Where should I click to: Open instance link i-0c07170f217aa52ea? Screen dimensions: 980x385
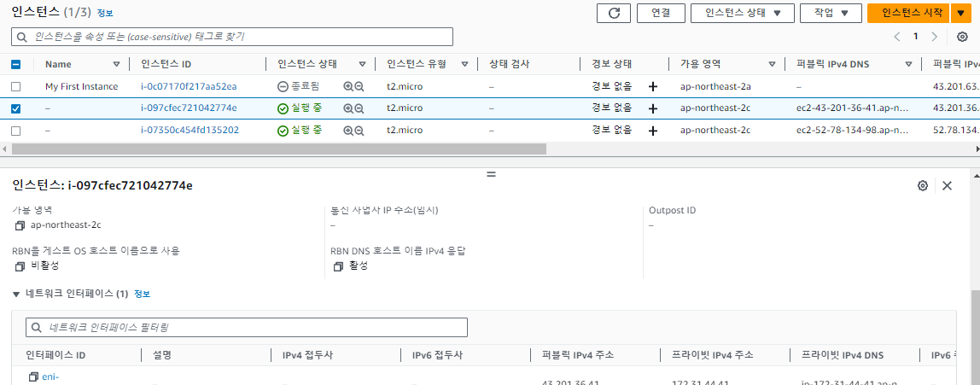(x=189, y=87)
